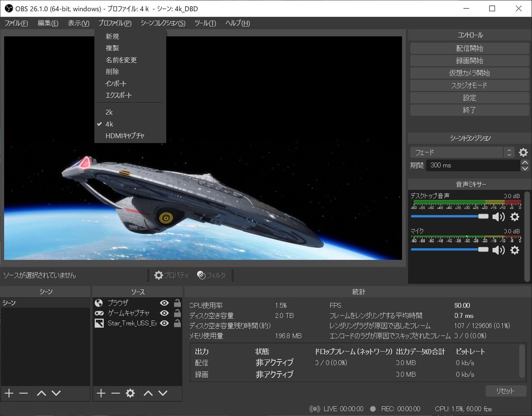Switch to the 2k profile

130,112
